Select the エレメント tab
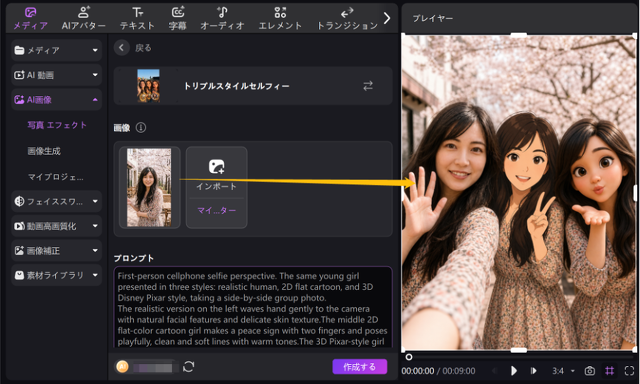Screen dimensions: 640x384 pyautogui.click(x=280, y=19)
